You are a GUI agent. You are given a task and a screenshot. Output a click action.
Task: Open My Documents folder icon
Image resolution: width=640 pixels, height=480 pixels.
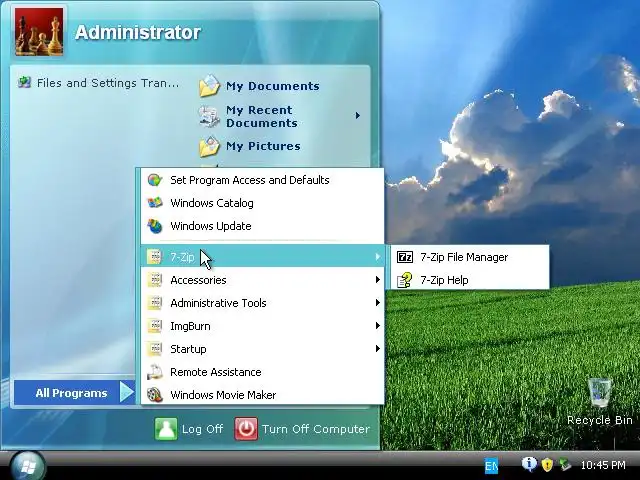(x=209, y=86)
